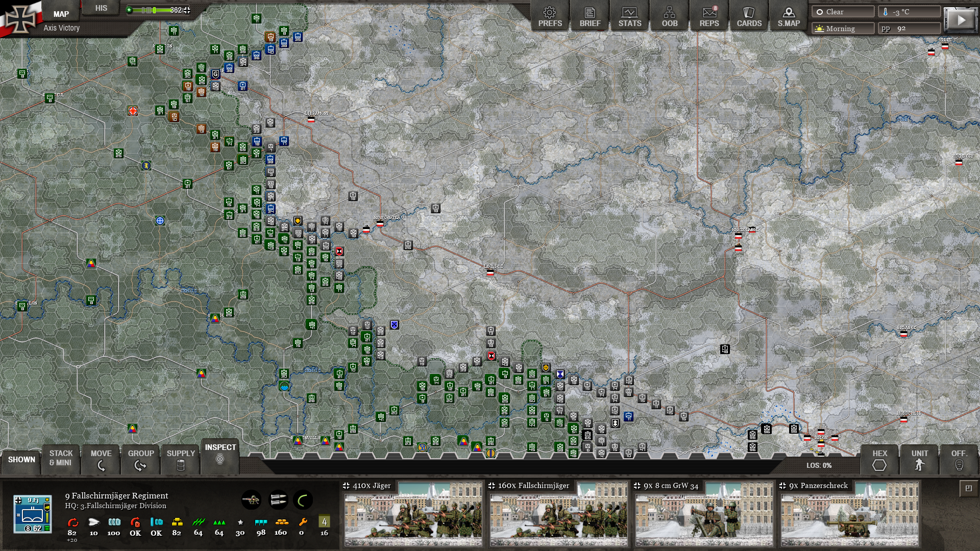Open the OOB order of battle
This screenshot has height=551, width=980.
[x=669, y=17]
